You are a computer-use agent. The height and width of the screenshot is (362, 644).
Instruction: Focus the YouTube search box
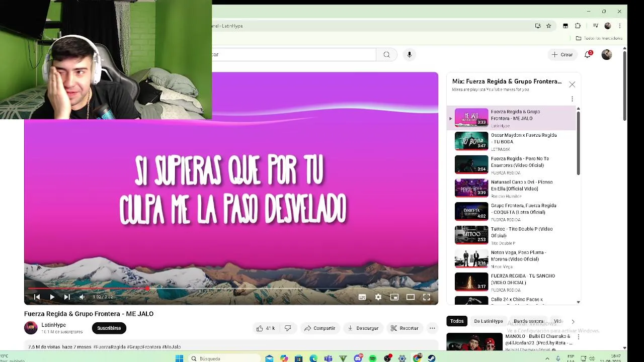click(294, 54)
